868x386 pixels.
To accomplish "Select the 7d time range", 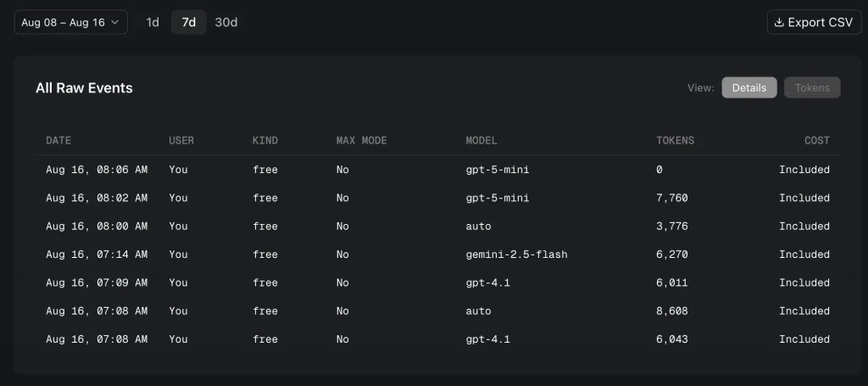I will pyautogui.click(x=189, y=23).
